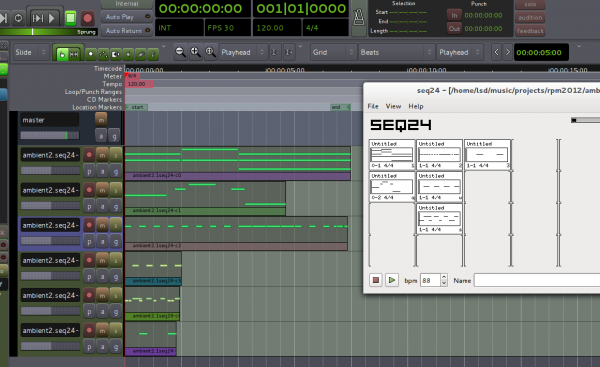The image size is (600, 367).
Task: Open the Internal sync source selector
Action: pyautogui.click(x=127, y=4)
